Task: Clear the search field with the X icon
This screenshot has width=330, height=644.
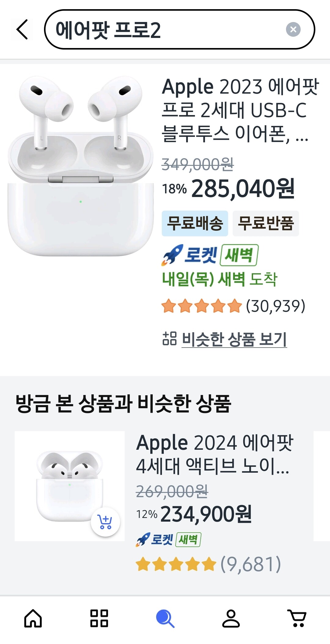Action: (293, 29)
